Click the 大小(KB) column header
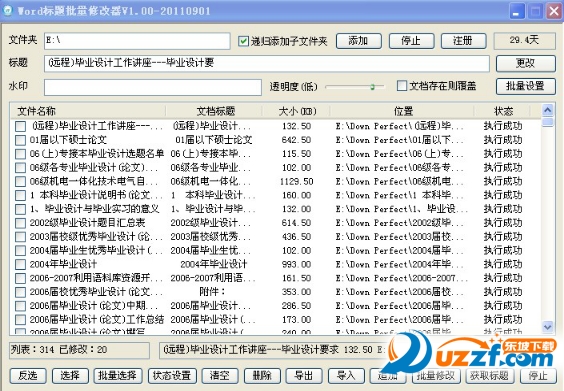This screenshot has height=391, width=564. (297, 111)
